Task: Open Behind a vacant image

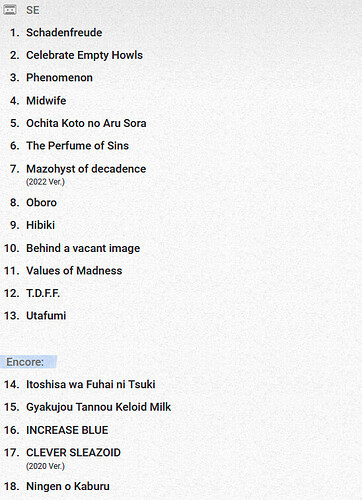Action: click(83, 248)
